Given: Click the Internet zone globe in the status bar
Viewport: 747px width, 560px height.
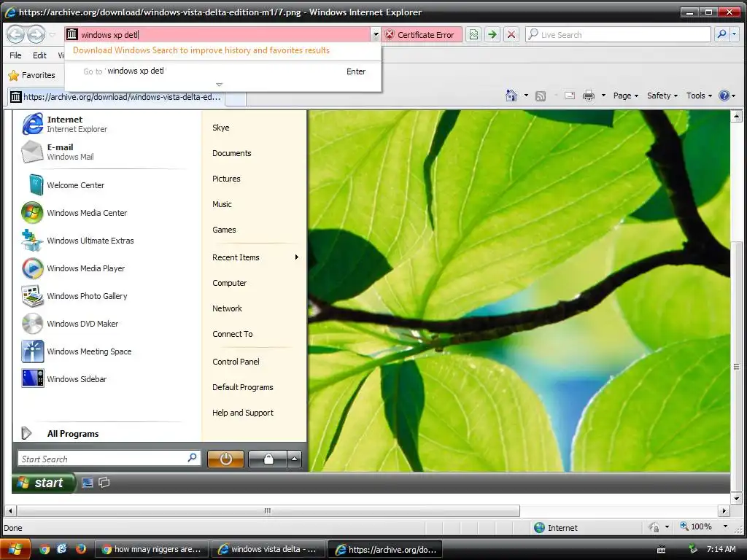Looking at the screenshot, I should point(539,528).
